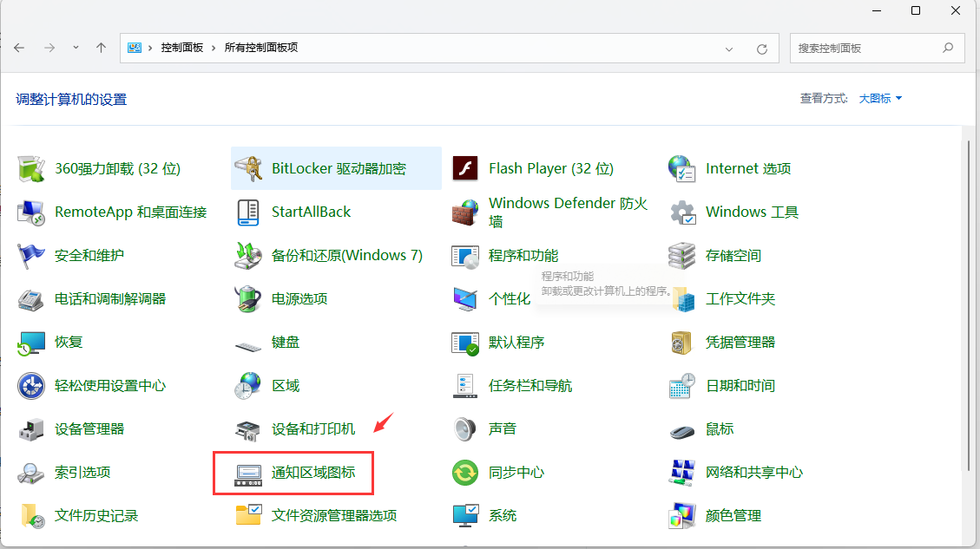
Task: Open the recent locations dropdown arrow
Action: [x=76, y=48]
